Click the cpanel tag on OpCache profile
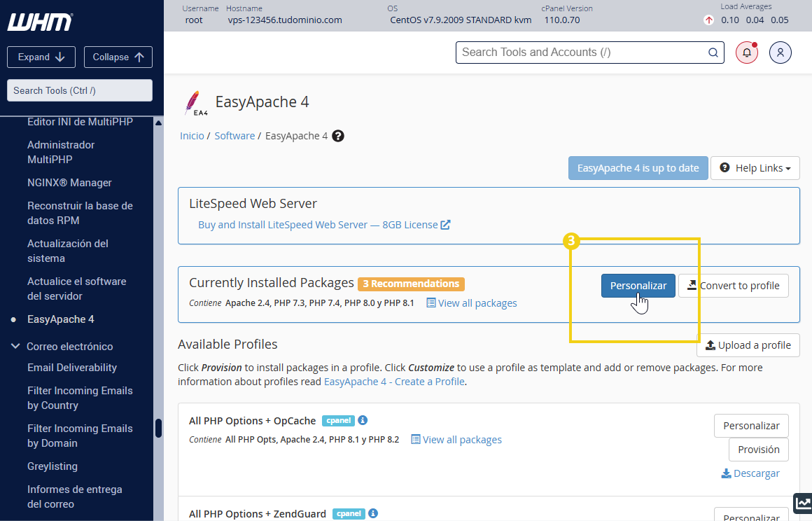The width and height of the screenshot is (812, 521). point(338,421)
